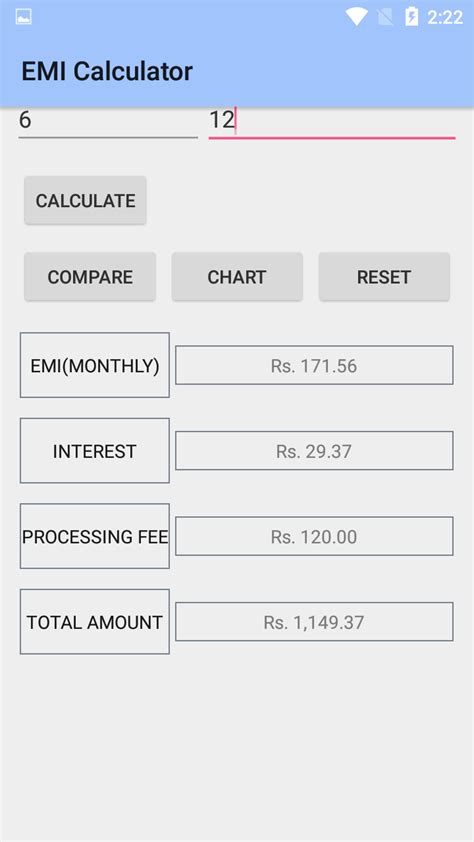Viewport: 474px width, 842px height.
Task: Focus the input field containing 6
Action: tap(108, 121)
